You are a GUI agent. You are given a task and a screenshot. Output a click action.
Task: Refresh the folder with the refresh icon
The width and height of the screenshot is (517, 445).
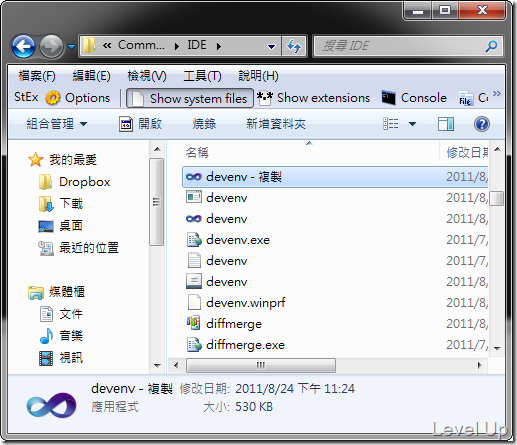[294, 46]
